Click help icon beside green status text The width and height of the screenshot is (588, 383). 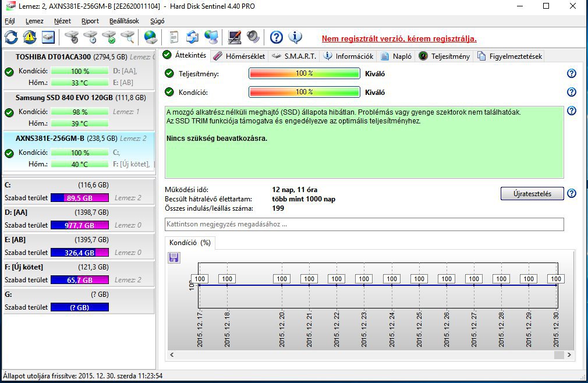pos(572,111)
